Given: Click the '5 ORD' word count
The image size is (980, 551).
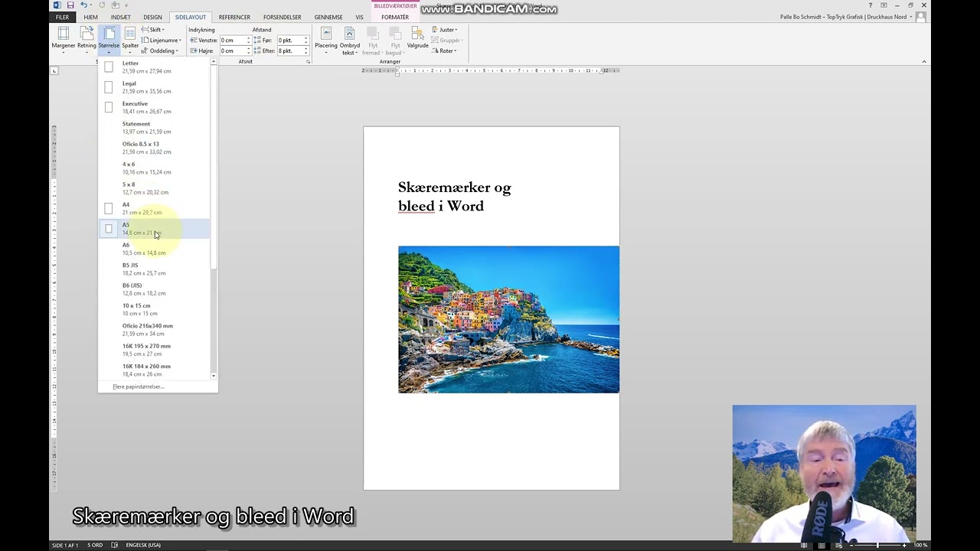Looking at the screenshot, I should [x=95, y=545].
